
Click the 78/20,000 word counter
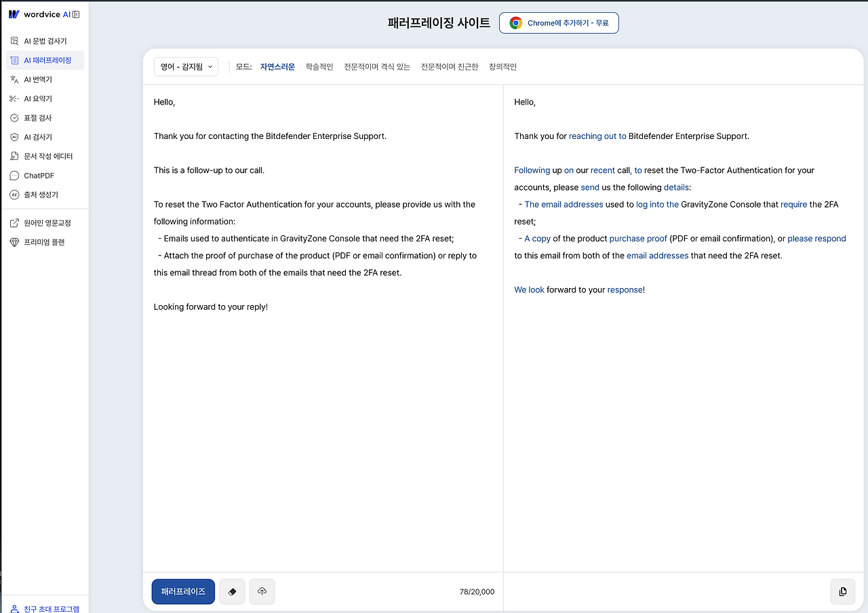point(477,592)
